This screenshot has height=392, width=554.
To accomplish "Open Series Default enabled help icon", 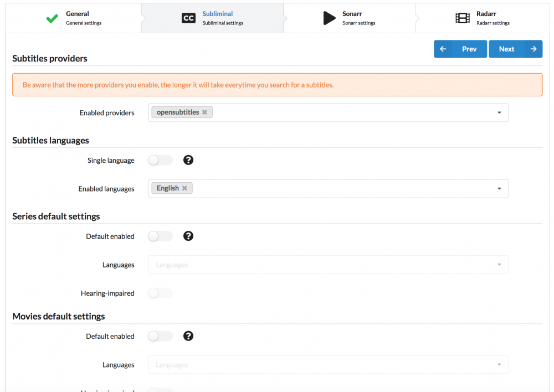I will (188, 236).
